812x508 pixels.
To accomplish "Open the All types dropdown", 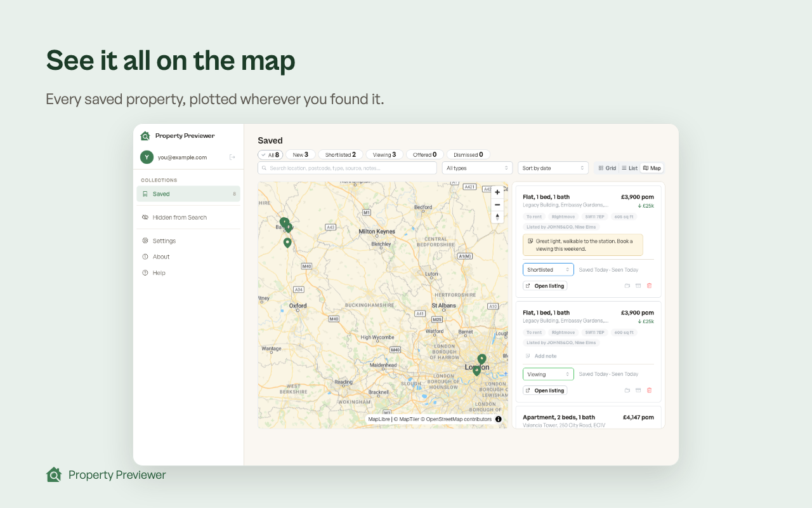I will click(x=478, y=168).
